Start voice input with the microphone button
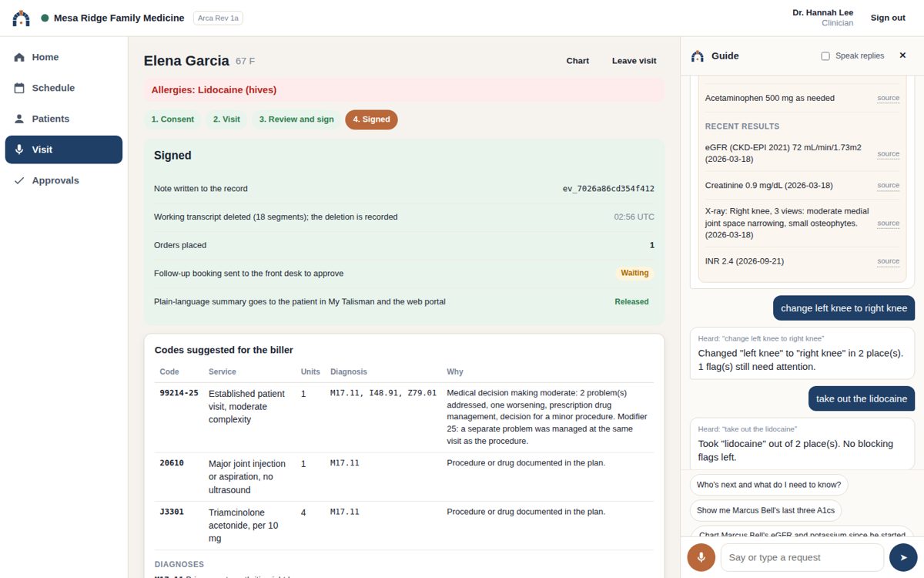This screenshot has width=924, height=578. click(x=701, y=557)
